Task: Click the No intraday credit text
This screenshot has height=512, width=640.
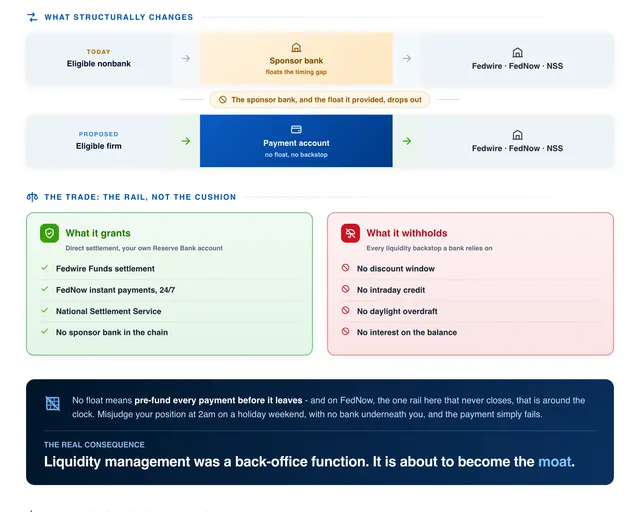Action: (391, 290)
